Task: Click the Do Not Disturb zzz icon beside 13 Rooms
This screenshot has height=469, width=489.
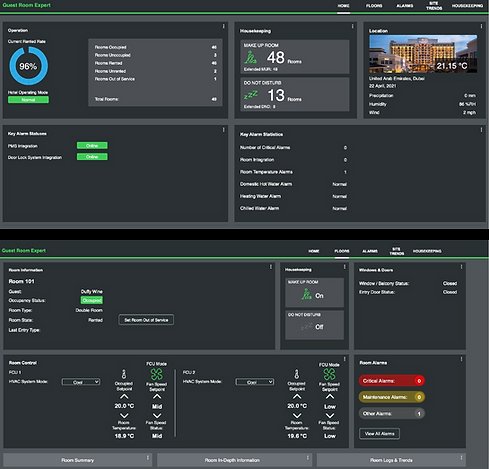Action: click(x=251, y=95)
